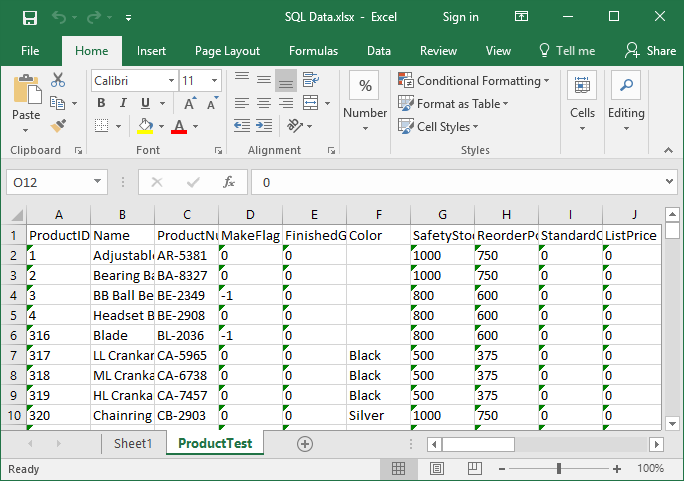Image resolution: width=684 pixels, height=481 pixels.
Task: Toggle Bold formatting
Action: pos(101,103)
